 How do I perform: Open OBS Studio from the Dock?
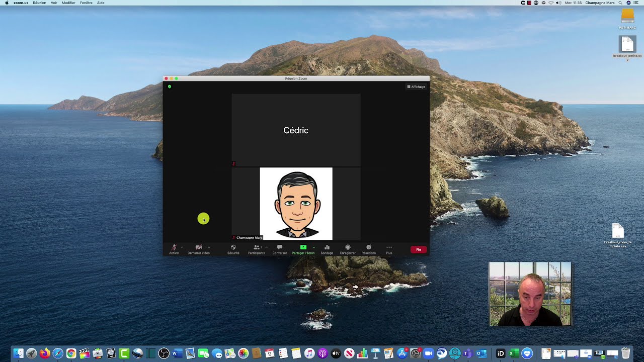tap(164, 353)
